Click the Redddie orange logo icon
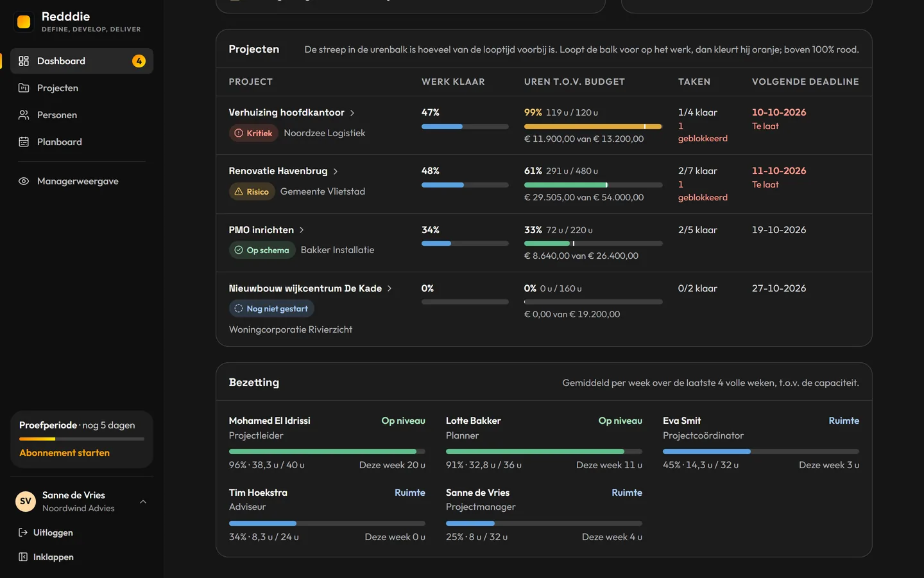Image resolution: width=924 pixels, height=578 pixels. coord(24,22)
